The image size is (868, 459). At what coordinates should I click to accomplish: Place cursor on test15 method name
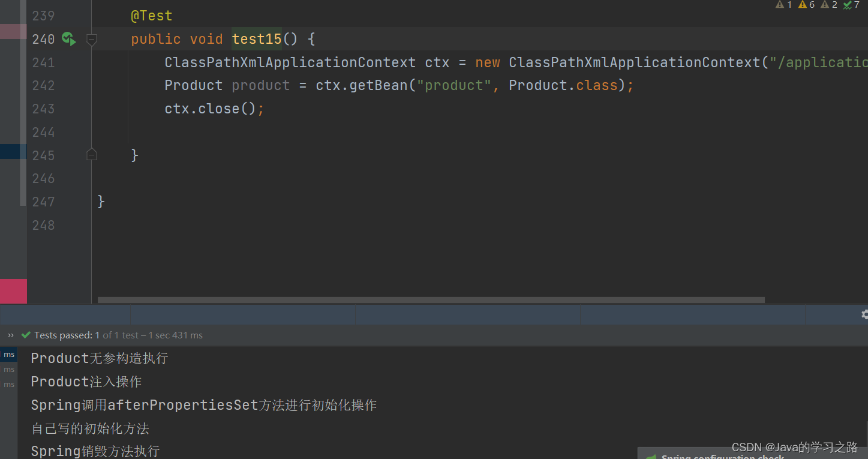pyautogui.click(x=257, y=39)
